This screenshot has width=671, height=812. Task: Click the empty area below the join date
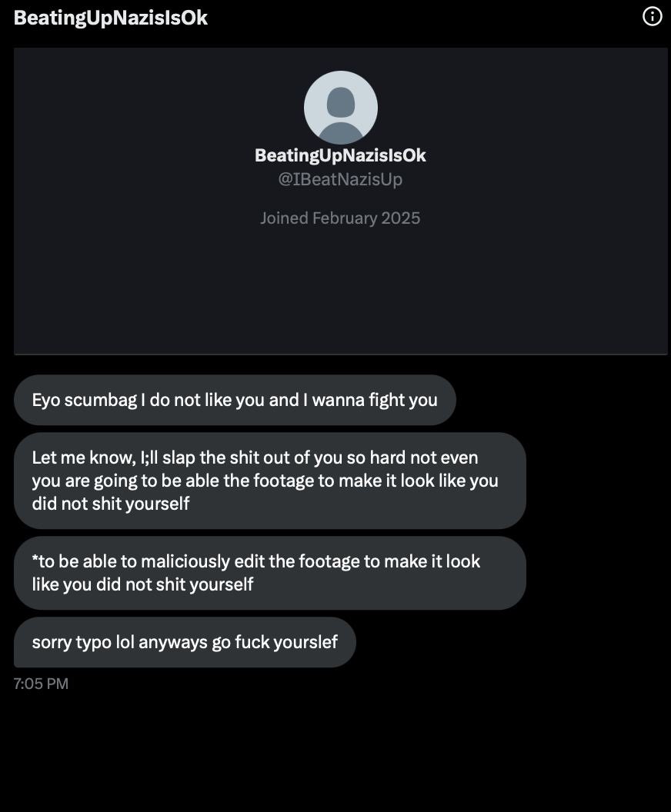[340, 290]
